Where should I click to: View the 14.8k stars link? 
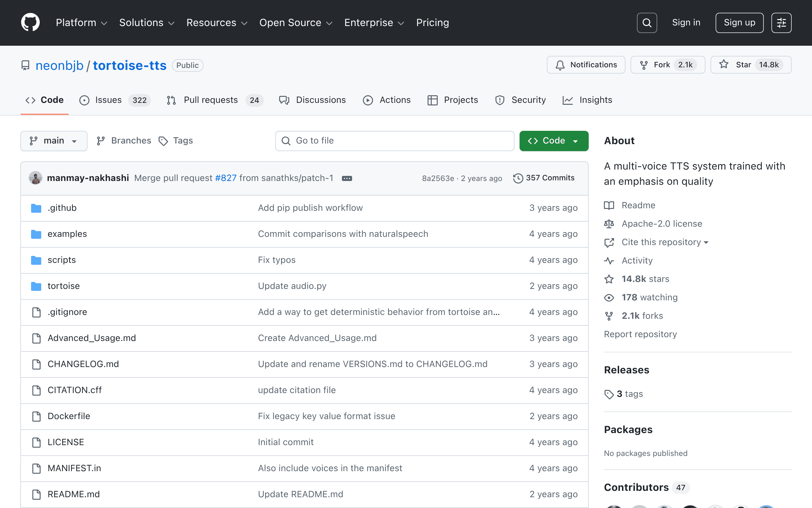click(x=637, y=279)
